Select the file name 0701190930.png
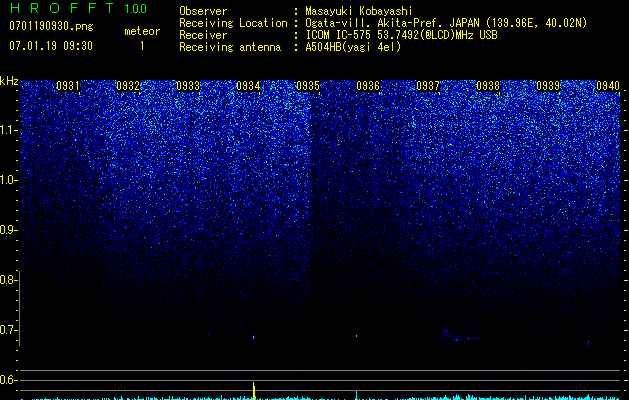This screenshot has width=629, height=400. (51, 26)
